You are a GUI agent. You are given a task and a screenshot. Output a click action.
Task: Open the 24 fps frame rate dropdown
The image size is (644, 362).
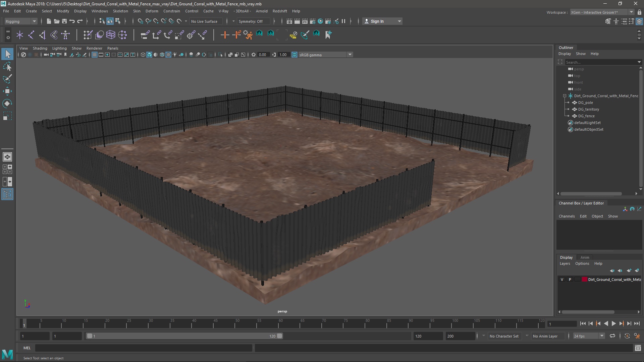pyautogui.click(x=588, y=336)
